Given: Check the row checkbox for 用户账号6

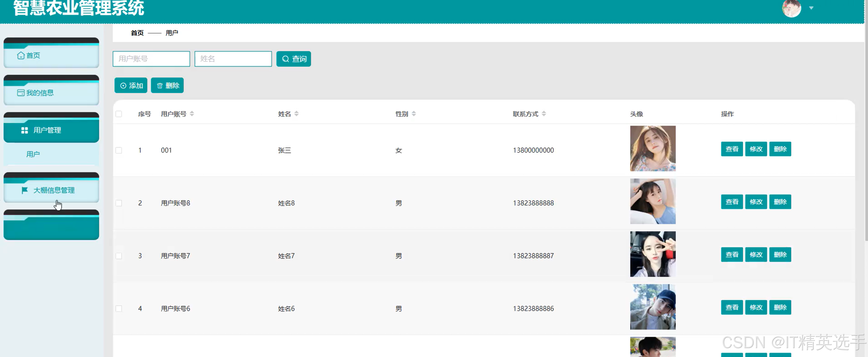Looking at the screenshot, I should coord(119,309).
